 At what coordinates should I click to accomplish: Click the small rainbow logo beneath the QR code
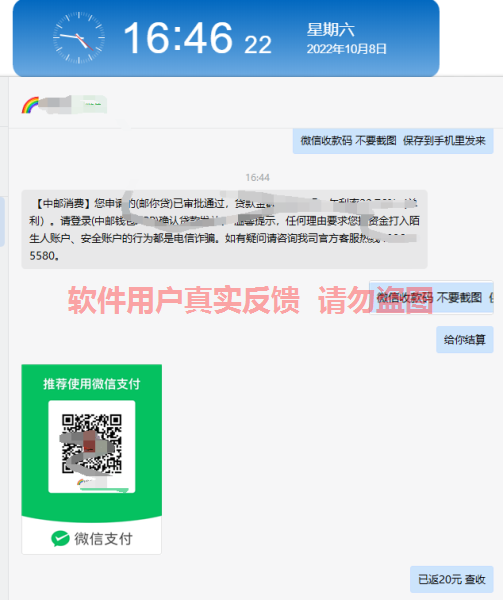click(x=81, y=482)
